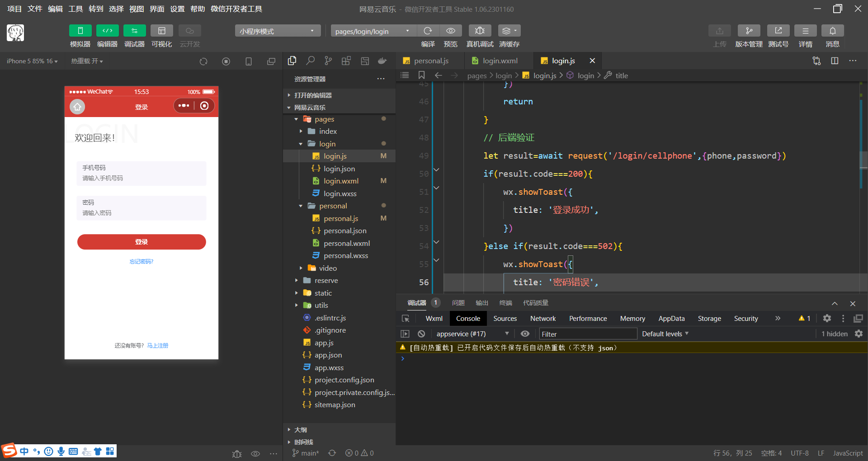Screen dimensions: 868x461
Task: Click the compare changes icon in editor tabs
Action: point(816,61)
